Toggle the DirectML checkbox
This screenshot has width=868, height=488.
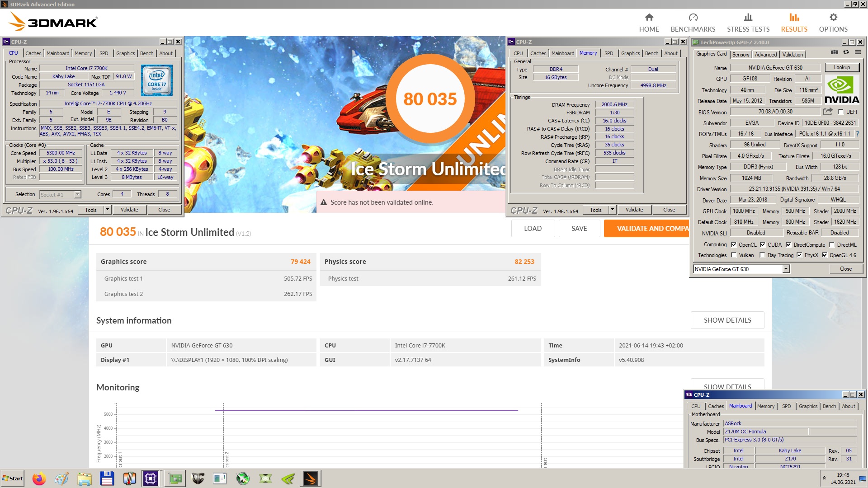tap(832, 244)
